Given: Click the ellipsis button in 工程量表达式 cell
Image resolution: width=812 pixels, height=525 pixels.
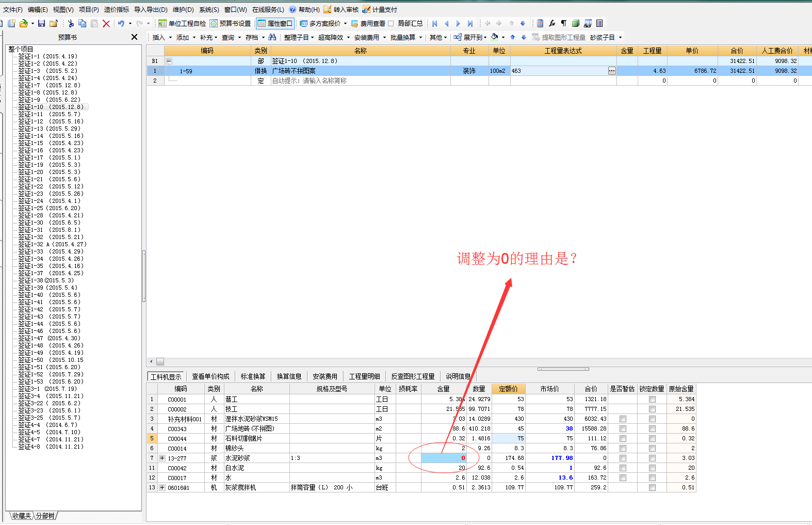Looking at the screenshot, I should [x=612, y=71].
